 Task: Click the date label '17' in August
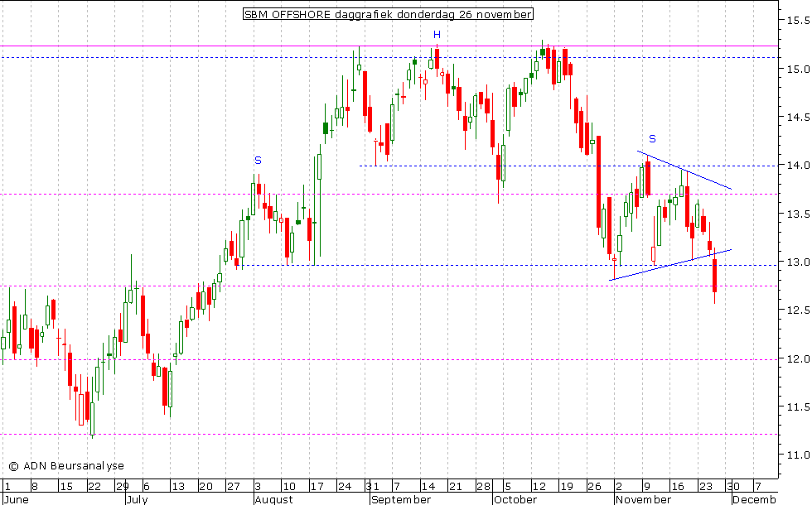317,487
